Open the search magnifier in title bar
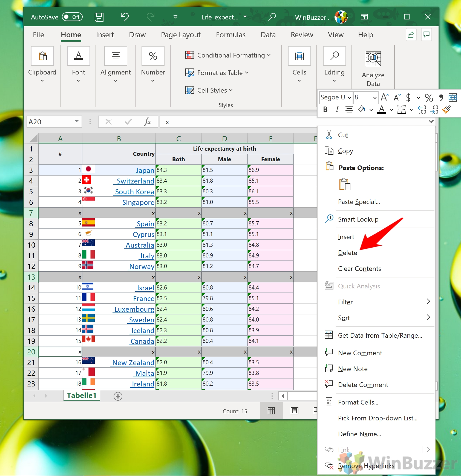This screenshot has height=476, width=461. 272,17
